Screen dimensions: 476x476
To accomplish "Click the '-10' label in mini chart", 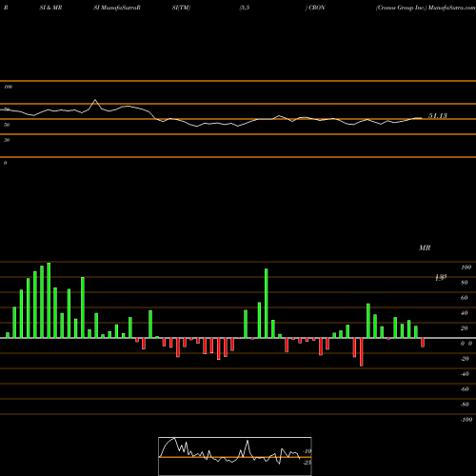I will point(307,451).
